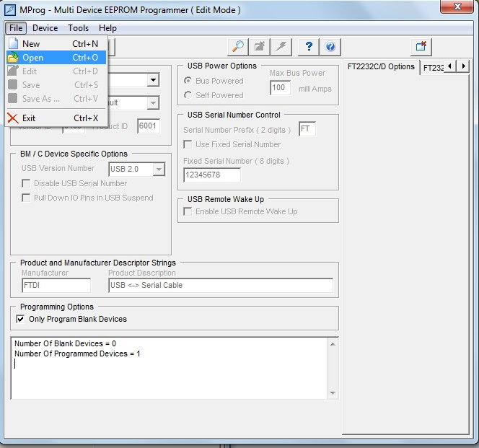Viewport: 479px width, 448px height.
Task: Select the Self Powered radio button
Action: click(x=188, y=95)
